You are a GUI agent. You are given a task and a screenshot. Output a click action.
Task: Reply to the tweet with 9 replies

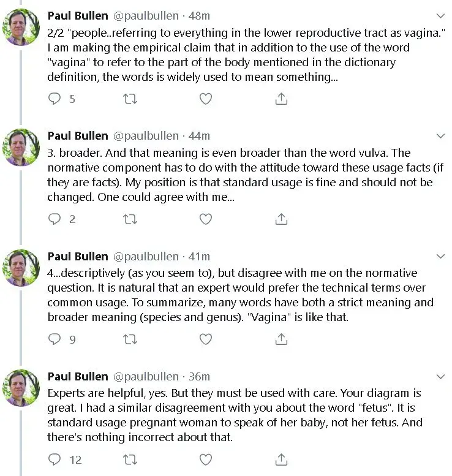pos(55,339)
